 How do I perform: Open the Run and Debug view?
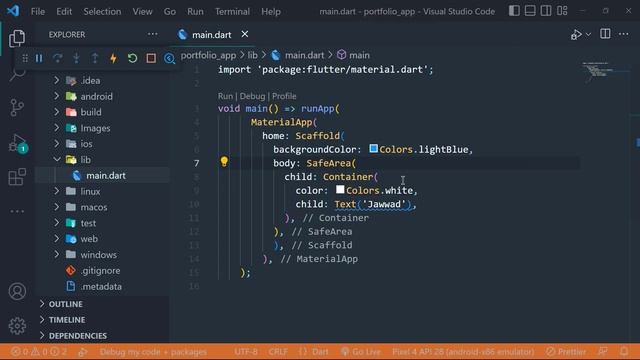pyautogui.click(x=18, y=144)
